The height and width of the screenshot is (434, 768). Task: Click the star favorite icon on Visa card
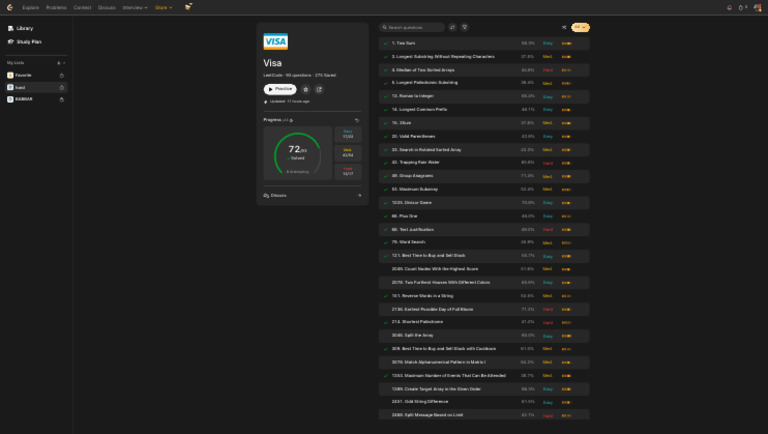coord(306,89)
